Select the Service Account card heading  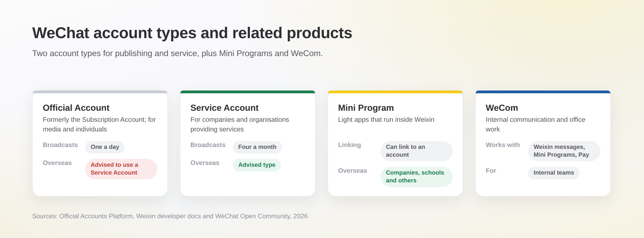coord(224,108)
